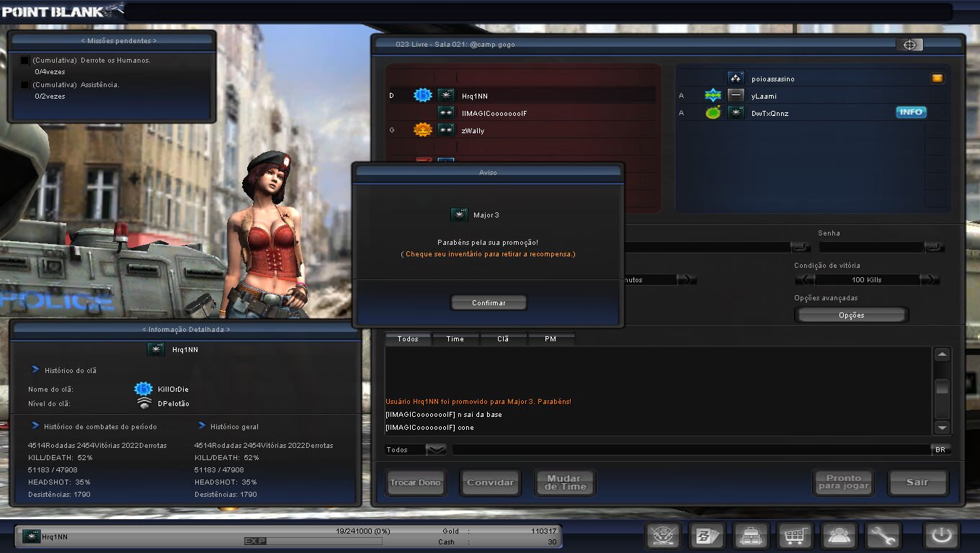Open the shopping cart store
Viewport: 980px width, 553px height.
tap(795, 536)
